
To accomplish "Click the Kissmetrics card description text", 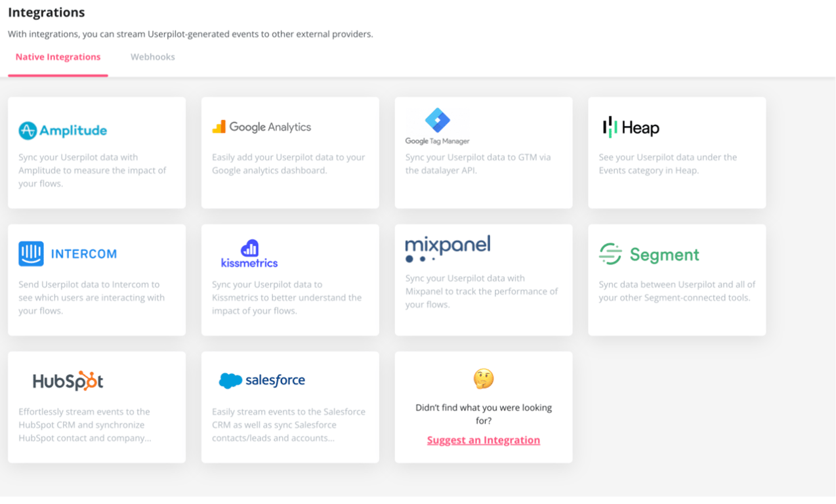I will point(287,298).
